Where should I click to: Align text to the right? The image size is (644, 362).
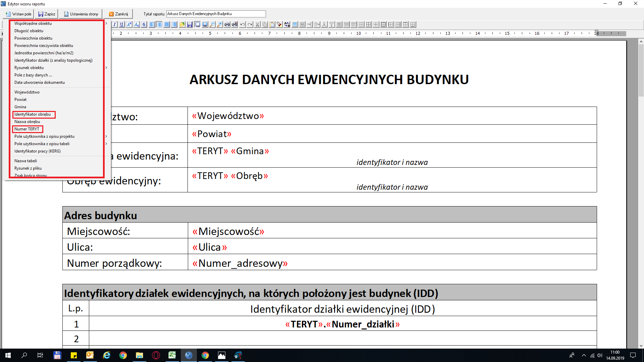[x=174, y=24]
